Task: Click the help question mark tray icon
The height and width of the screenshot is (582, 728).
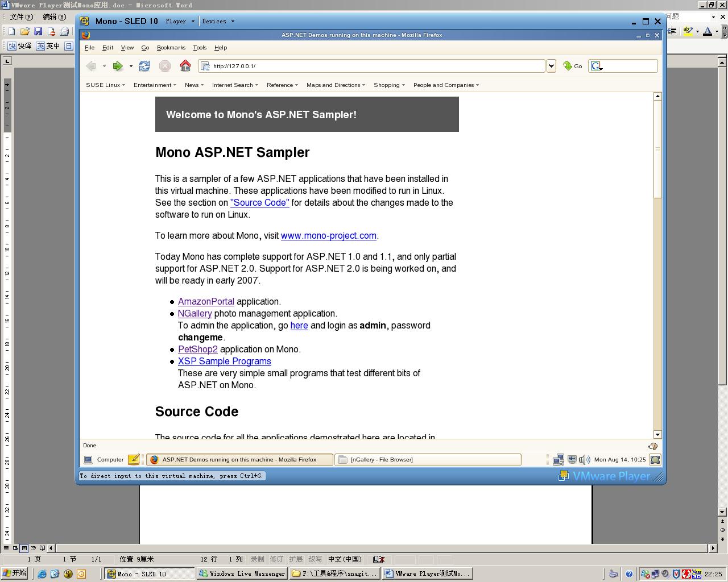Action: tap(629, 574)
